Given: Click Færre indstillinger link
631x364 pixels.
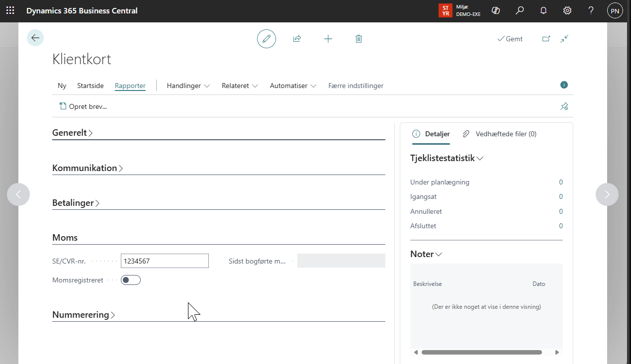Looking at the screenshot, I should (x=356, y=86).
